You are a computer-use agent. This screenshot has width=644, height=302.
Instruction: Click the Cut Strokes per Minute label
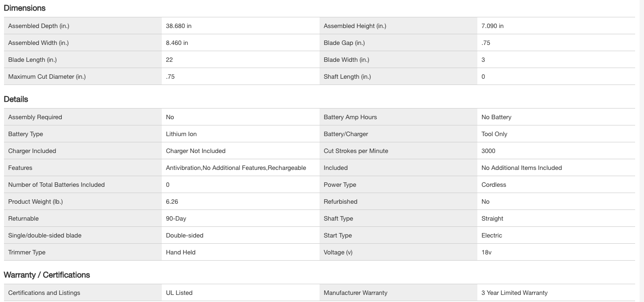(x=356, y=151)
